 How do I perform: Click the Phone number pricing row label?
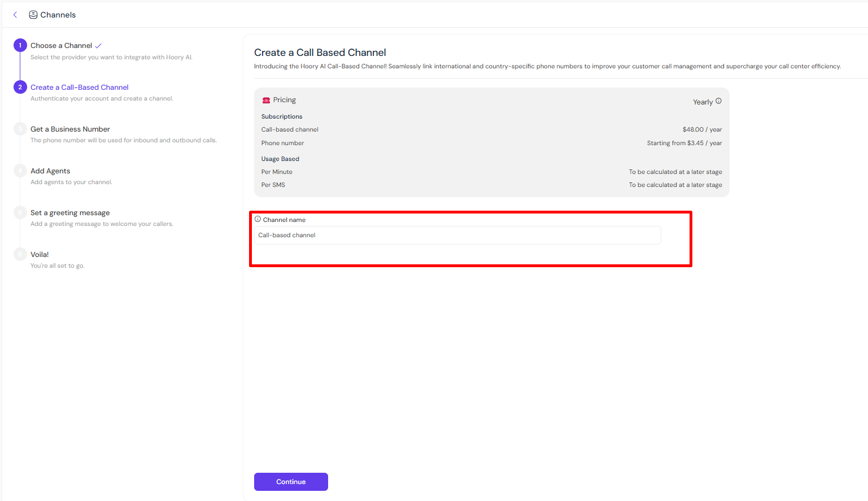click(x=282, y=143)
